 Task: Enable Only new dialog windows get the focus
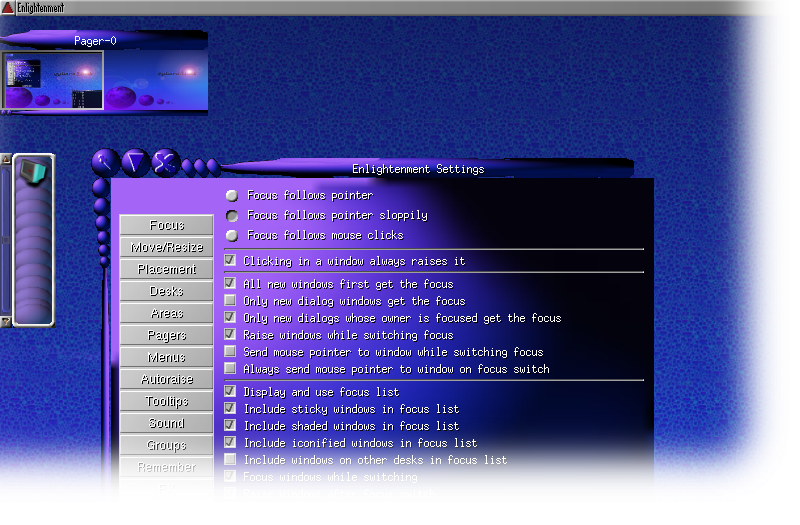pos(230,300)
